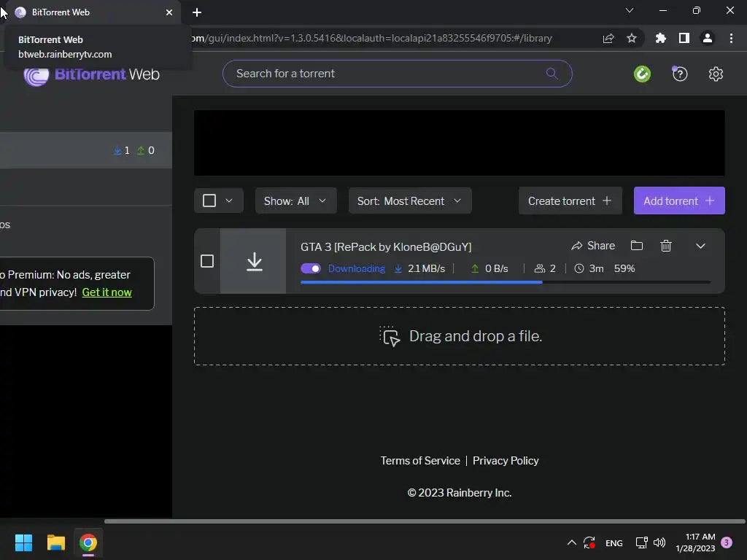
Task: Open the Sort: Most Recent dropdown
Action: point(410,201)
